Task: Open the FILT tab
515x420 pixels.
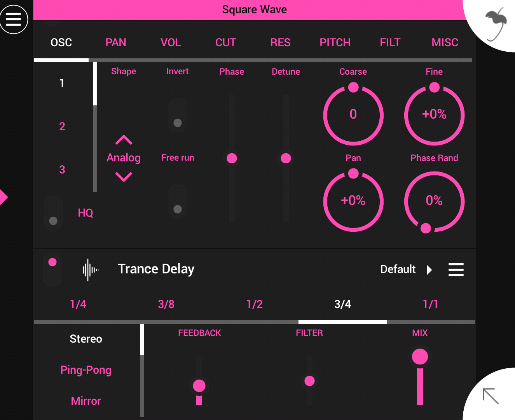Action: point(390,42)
